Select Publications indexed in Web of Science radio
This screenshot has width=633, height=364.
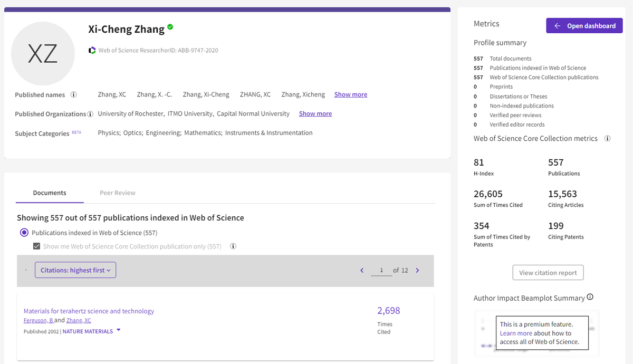(24, 233)
